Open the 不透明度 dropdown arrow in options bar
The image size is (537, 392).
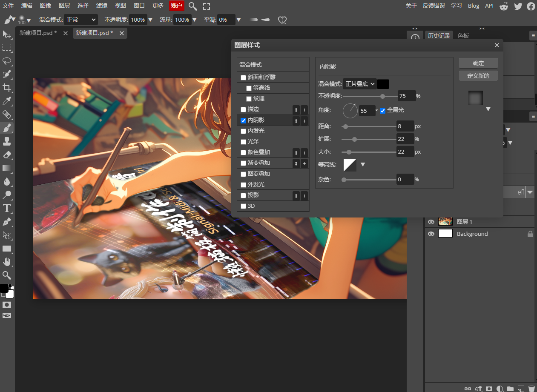point(150,20)
